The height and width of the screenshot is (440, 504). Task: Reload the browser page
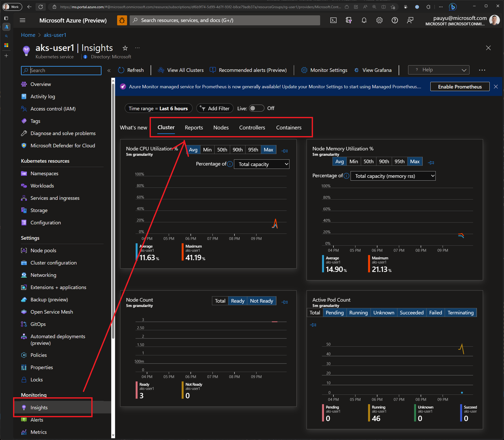pos(41,7)
